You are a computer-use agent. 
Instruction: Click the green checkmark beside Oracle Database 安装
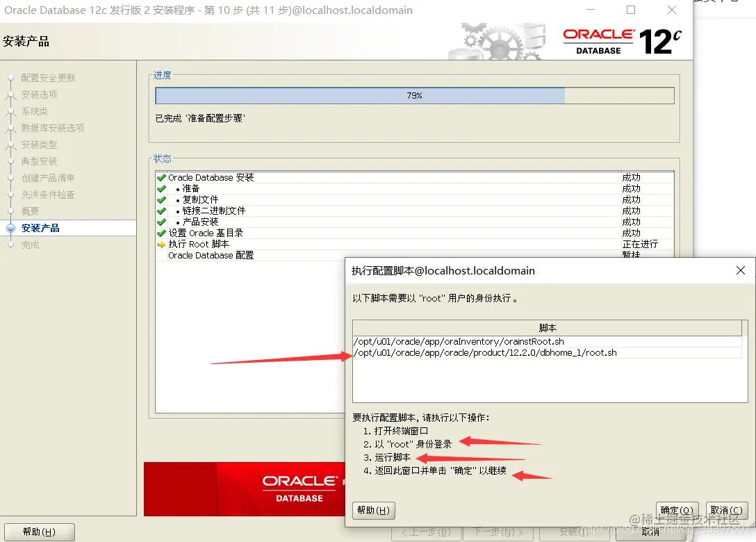(x=161, y=177)
